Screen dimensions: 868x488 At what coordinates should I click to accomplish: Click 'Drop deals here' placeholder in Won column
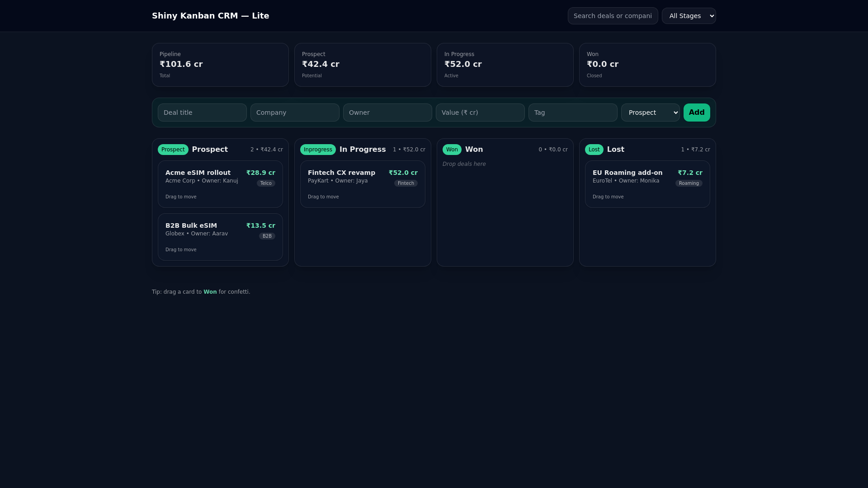click(x=464, y=164)
